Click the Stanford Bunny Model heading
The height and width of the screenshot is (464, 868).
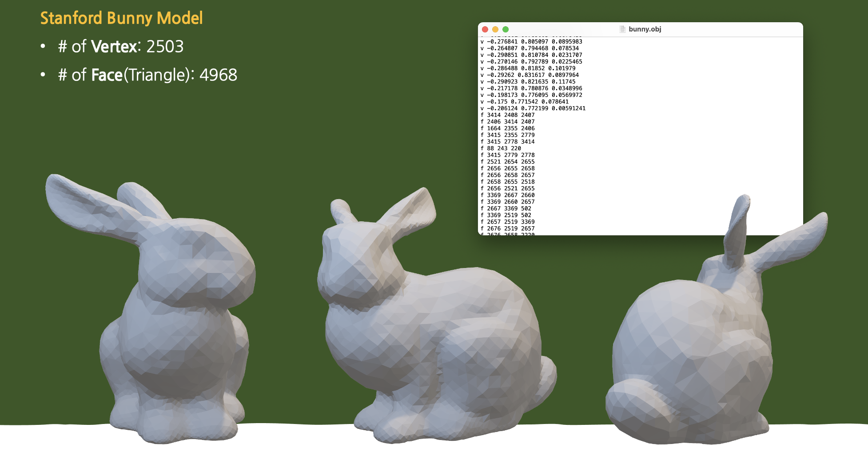(121, 18)
